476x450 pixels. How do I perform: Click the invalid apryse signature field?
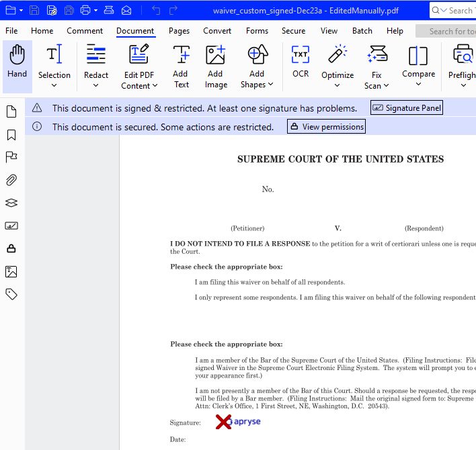pos(238,422)
